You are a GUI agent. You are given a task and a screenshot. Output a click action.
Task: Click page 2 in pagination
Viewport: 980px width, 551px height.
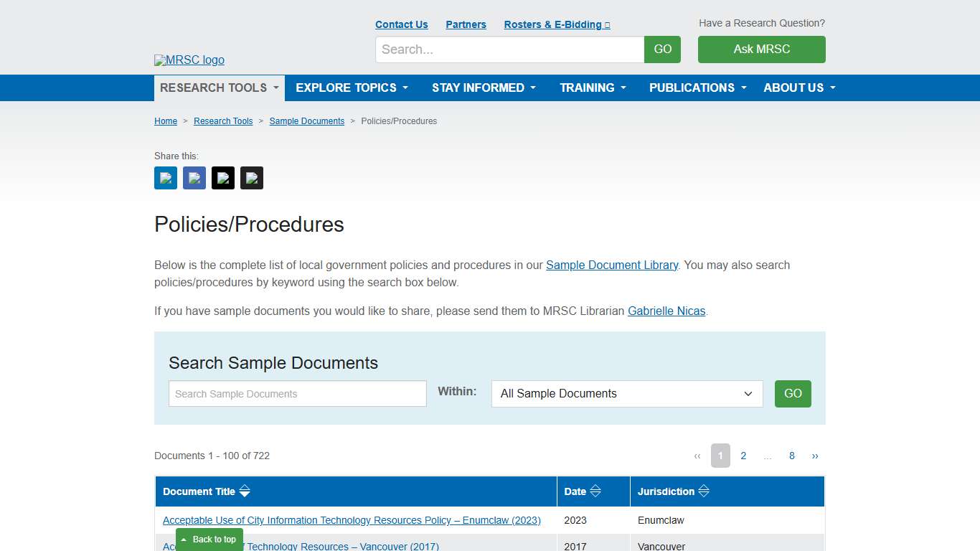pos(743,456)
